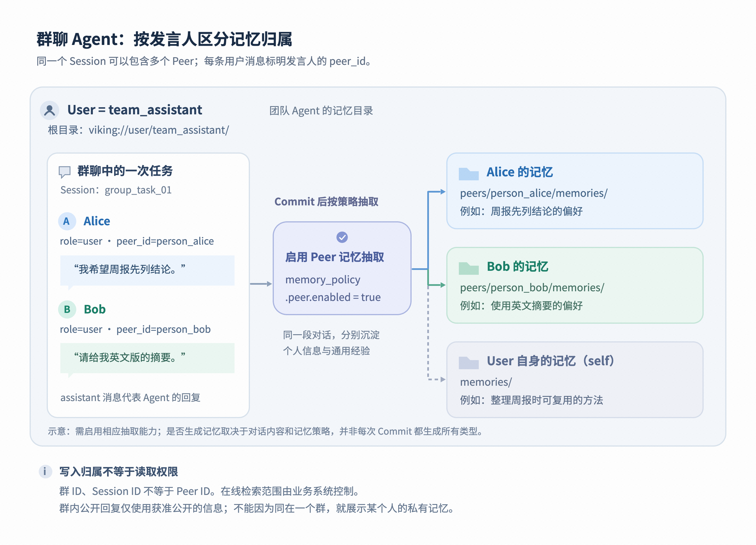Click the heading 'Alice 的记忆'
This screenshot has height=545, width=756.
tap(520, 172)
